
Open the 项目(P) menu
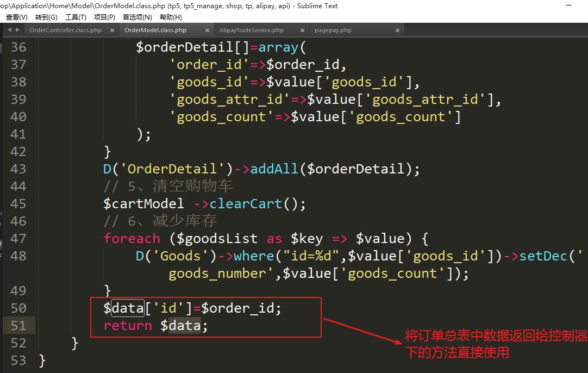click(104, 17)
